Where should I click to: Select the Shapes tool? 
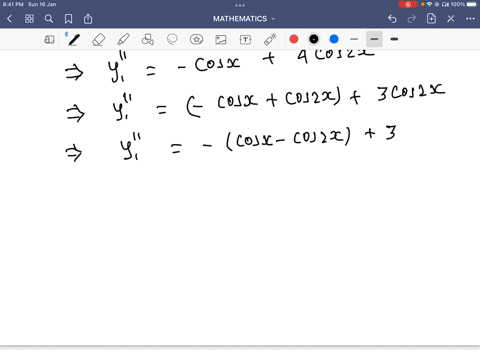148,40
